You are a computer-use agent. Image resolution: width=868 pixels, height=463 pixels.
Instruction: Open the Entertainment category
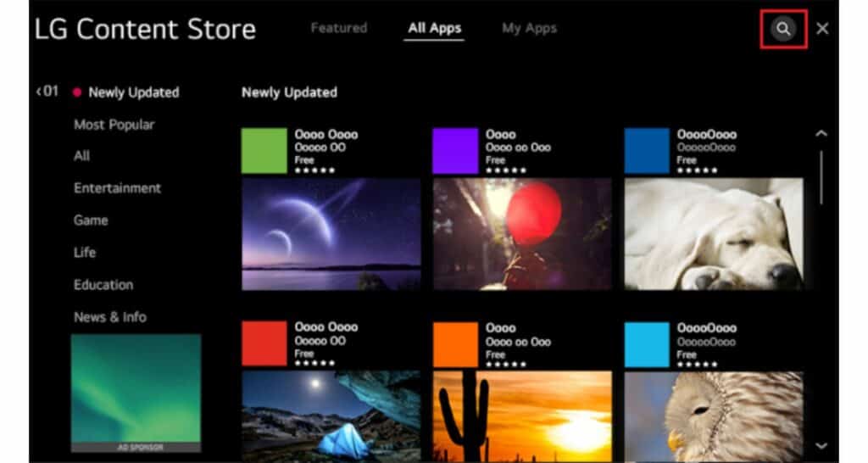click(117, 188)
